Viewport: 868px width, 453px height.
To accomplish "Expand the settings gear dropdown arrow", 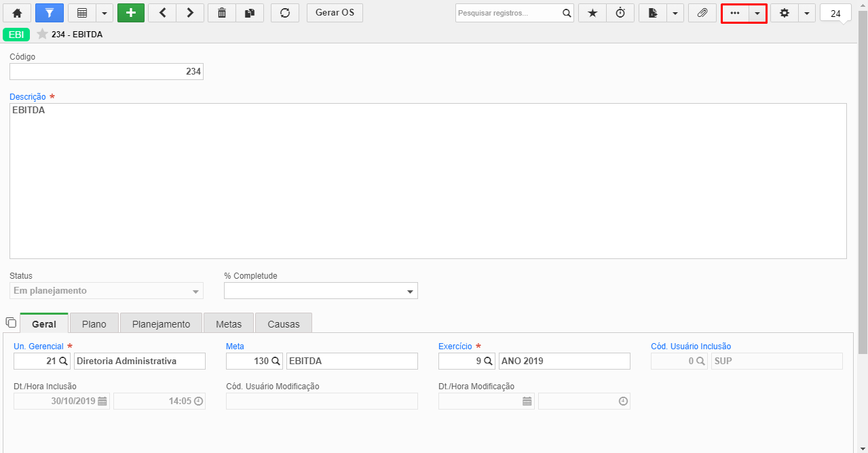I will click(806, 13).
